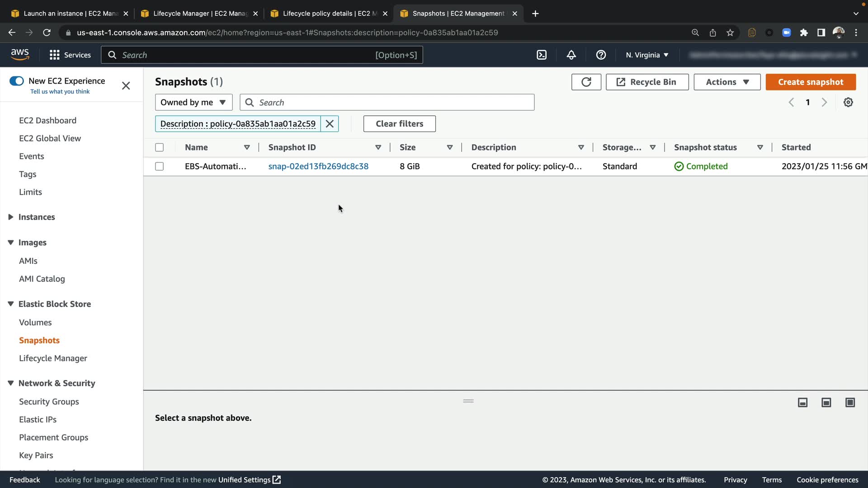Image resolution: width=868 pixels, height=488 pixels.
Task: Refresh the snapshots list
Action: [x=586, y=82]
